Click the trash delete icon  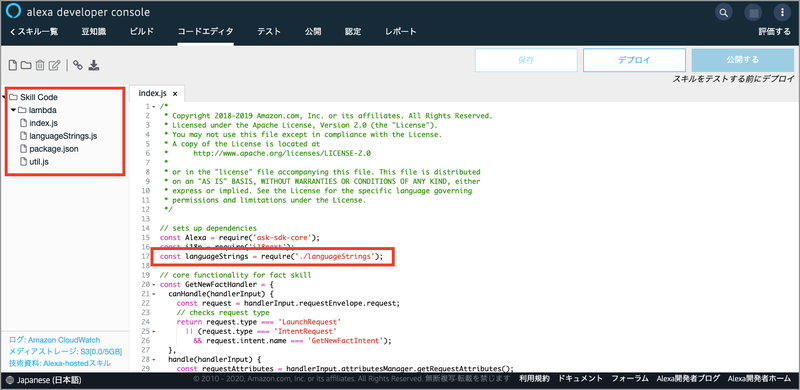coord(40,65)
